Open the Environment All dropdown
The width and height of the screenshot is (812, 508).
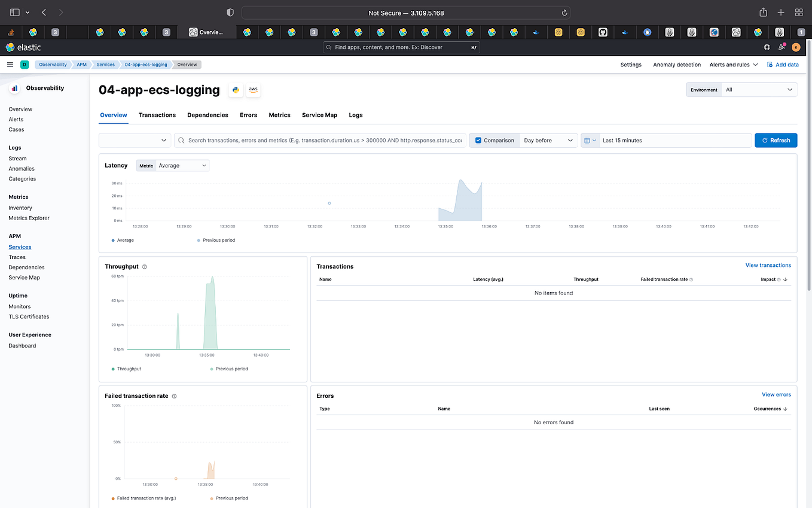[759, 89]
